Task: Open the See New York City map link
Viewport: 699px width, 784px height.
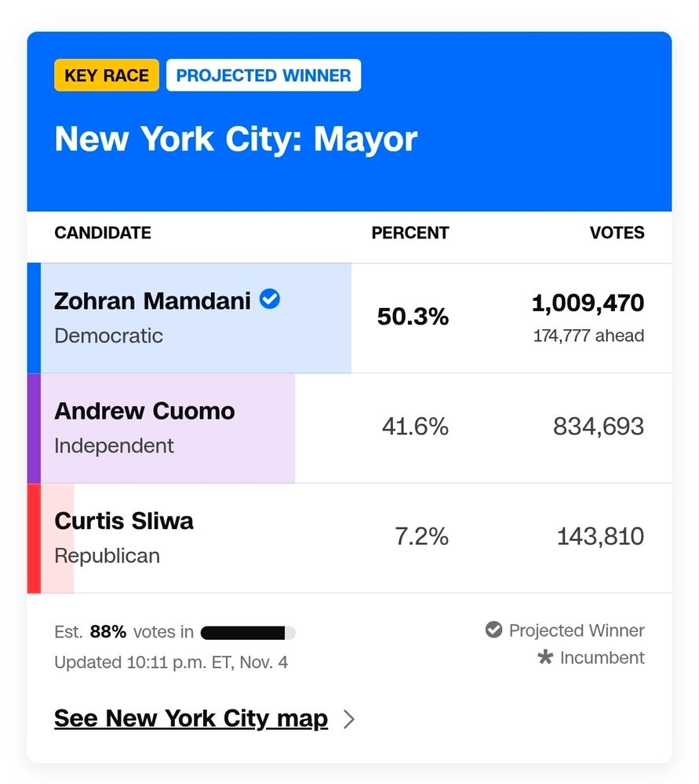Action: coord(191,719)
